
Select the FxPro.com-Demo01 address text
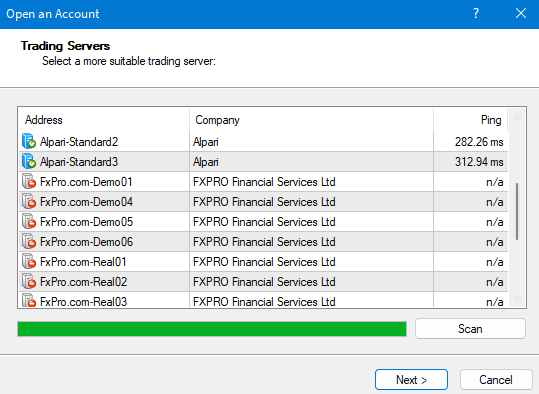86,182
